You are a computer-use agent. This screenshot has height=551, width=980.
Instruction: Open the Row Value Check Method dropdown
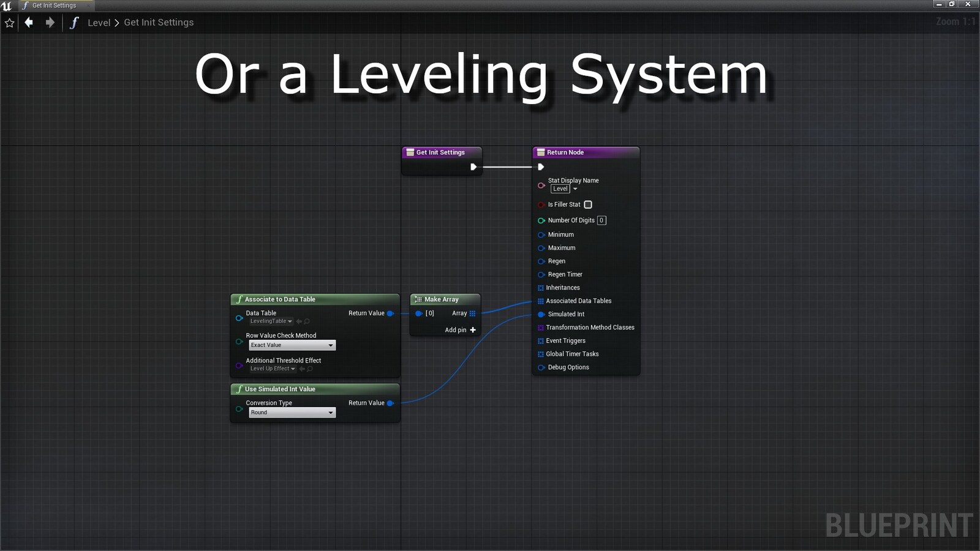292,345
